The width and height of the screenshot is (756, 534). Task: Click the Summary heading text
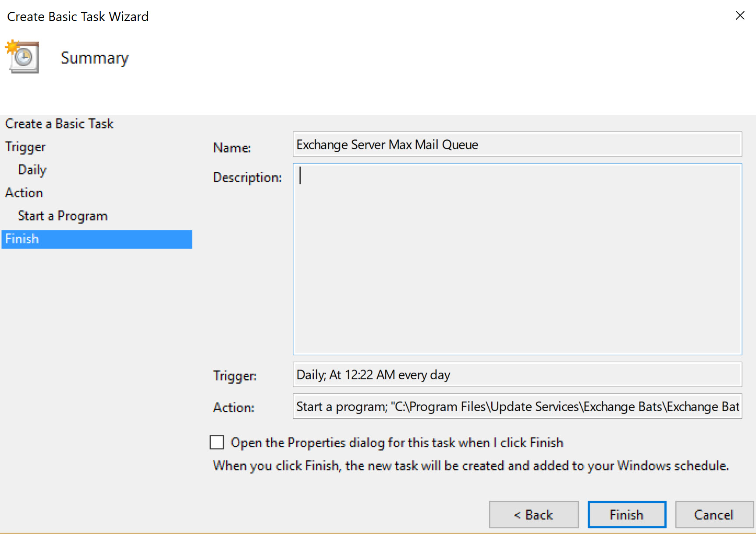[x=95, y=58]
